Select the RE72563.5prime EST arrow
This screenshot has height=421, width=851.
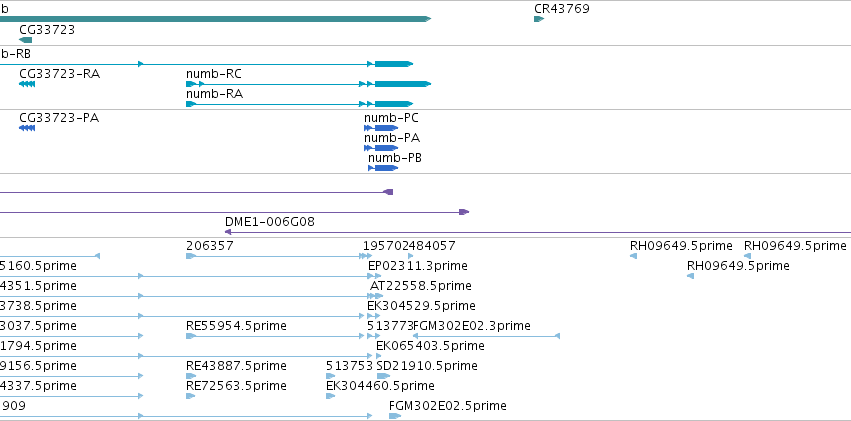tap(190, 396)
